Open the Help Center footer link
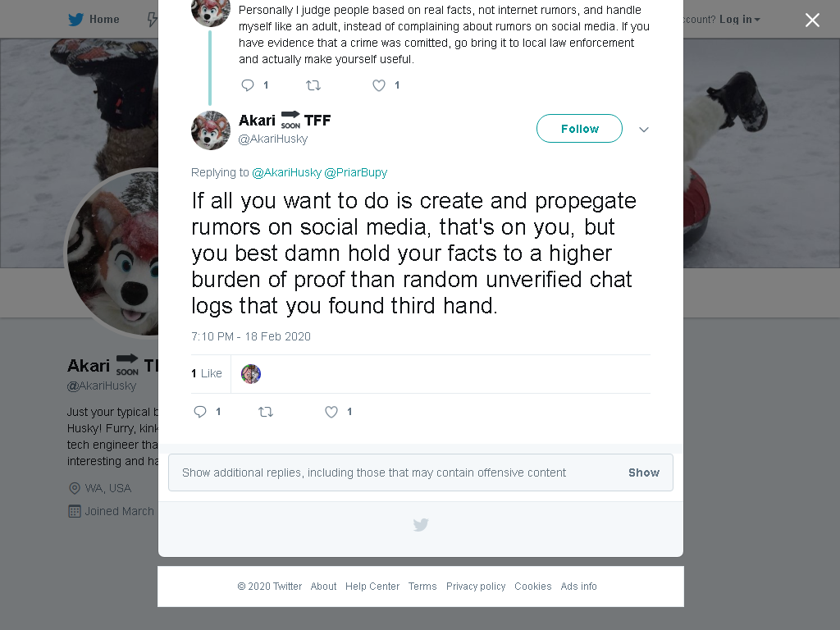 (x=372, y=586)
